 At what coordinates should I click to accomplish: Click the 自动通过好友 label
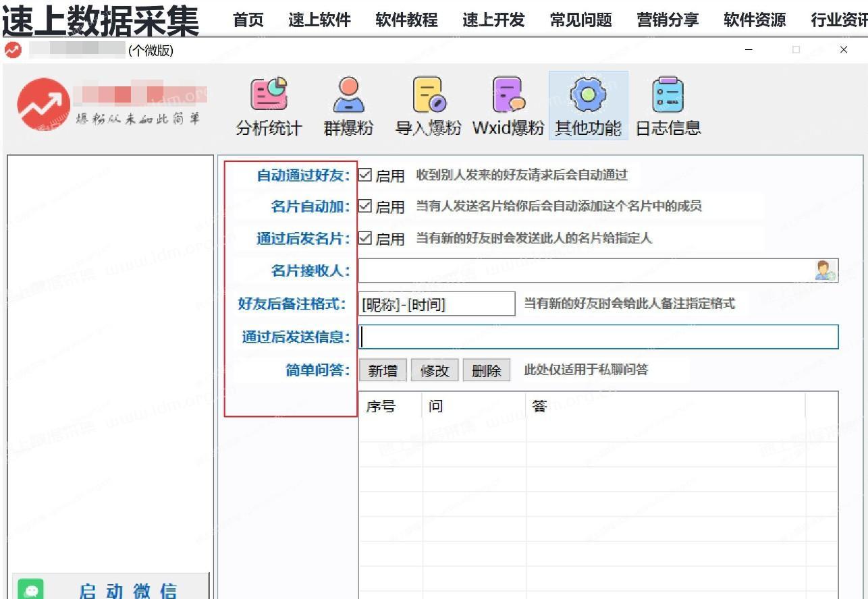point(303,175)
